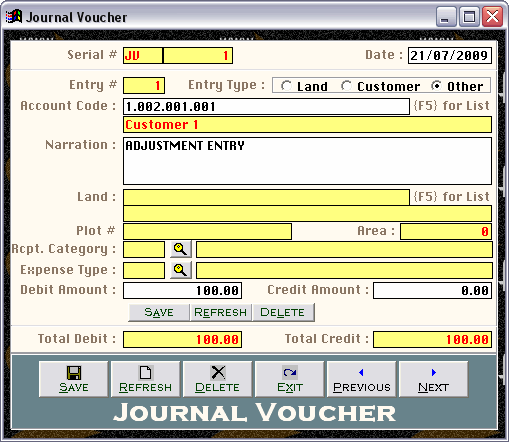Select the Land entry type radio button
Viewport: 509px width, 442px height.
(286, 86)
